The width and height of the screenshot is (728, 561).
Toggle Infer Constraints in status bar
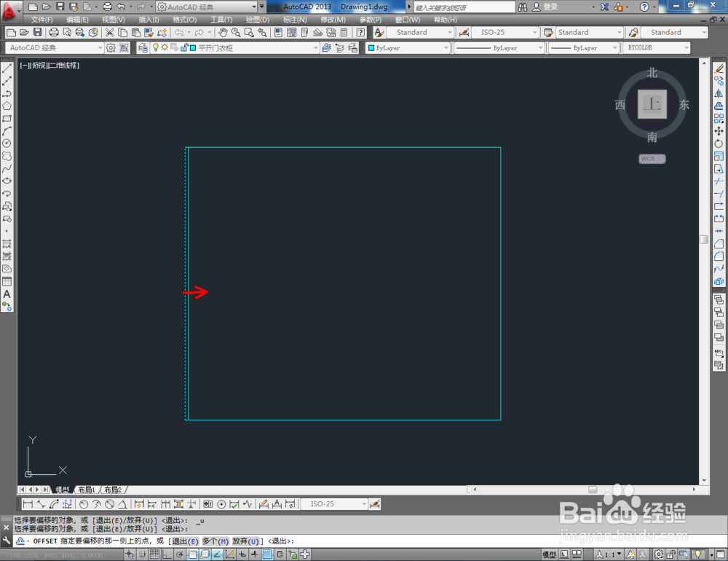[x=130, y=554]
